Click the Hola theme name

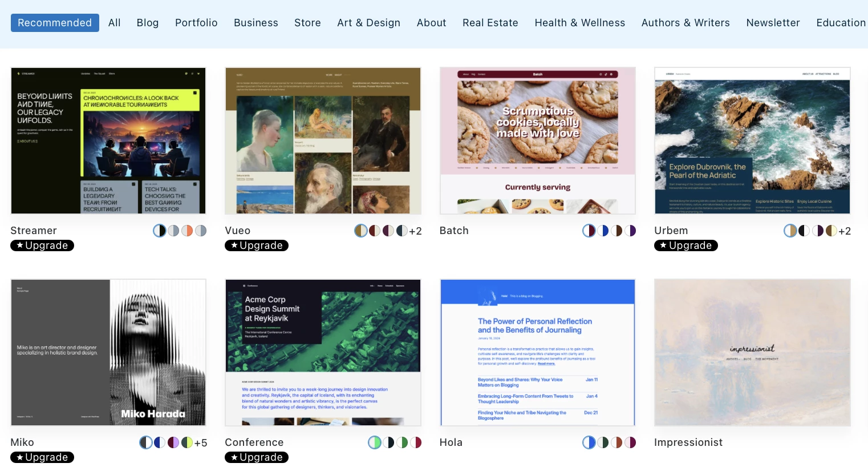coord(451,442)
